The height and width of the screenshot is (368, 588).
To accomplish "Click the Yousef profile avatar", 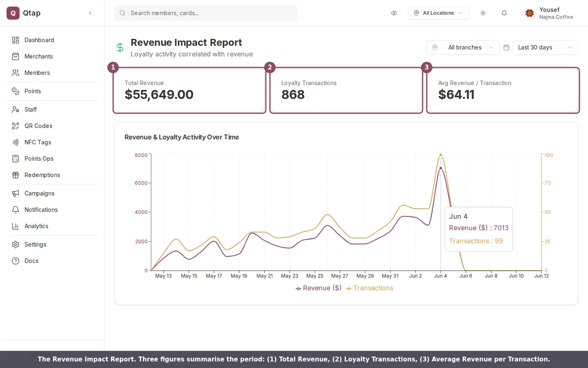I will (530, 13).
